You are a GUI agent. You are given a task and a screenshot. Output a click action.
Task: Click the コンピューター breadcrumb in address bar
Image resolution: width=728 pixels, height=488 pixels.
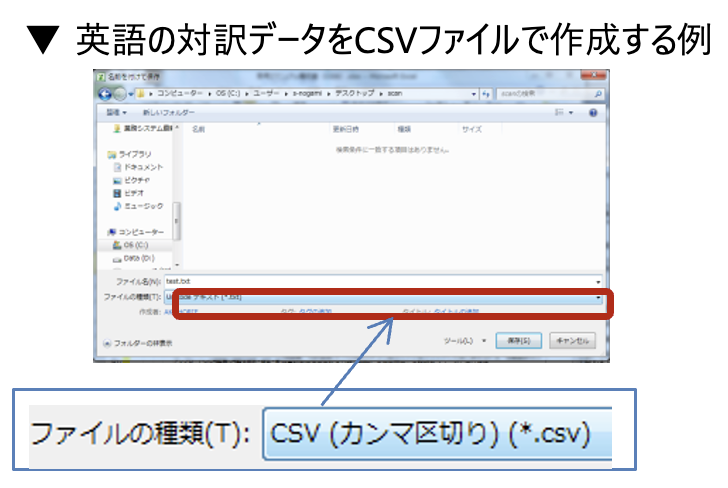[179, 93]
